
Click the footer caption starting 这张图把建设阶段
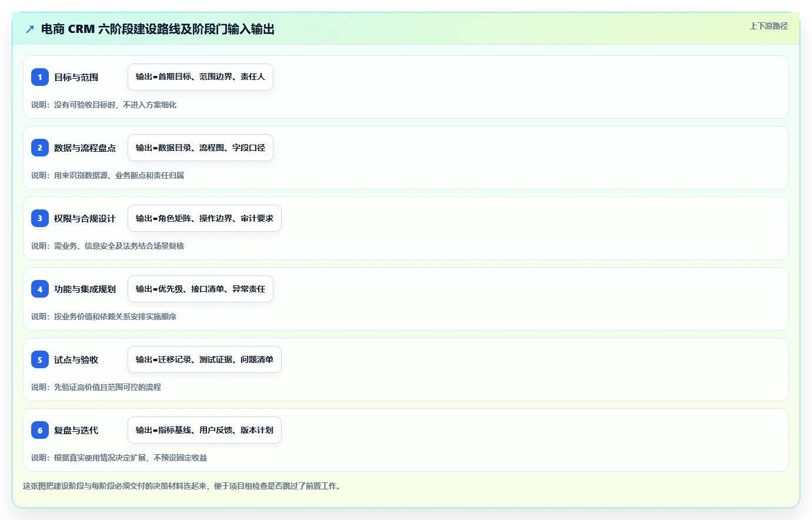pyautogui.click(x=182, y=486)
